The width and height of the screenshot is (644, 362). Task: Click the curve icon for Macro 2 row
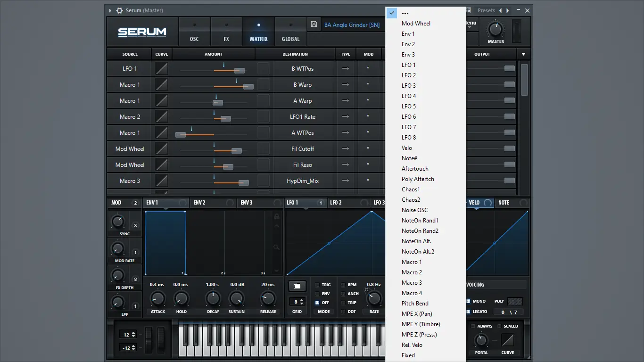tap(162, 116)
